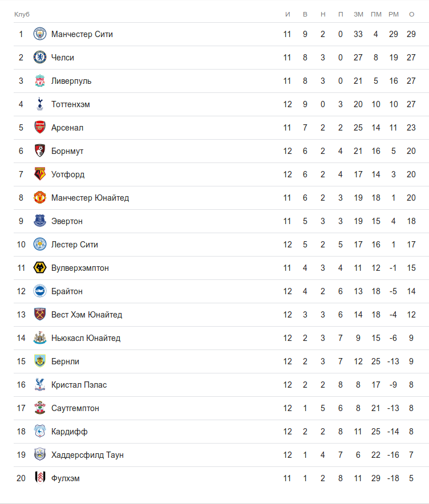Image resolution: width=429 pixels, height=504 pixels.
Task: Open the Лестер Сити team link
Action: (74, 245)
